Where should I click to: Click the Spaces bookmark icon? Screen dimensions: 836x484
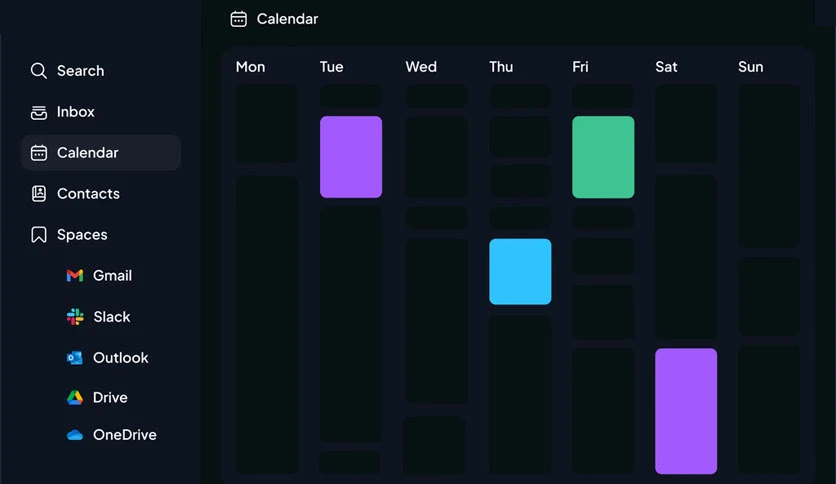pos(38,235)
